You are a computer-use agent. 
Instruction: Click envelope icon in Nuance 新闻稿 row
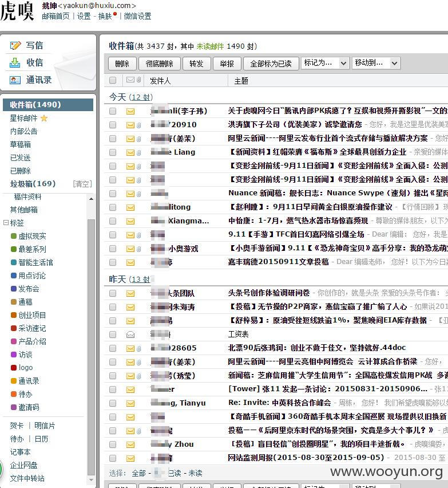pos(130,194)
